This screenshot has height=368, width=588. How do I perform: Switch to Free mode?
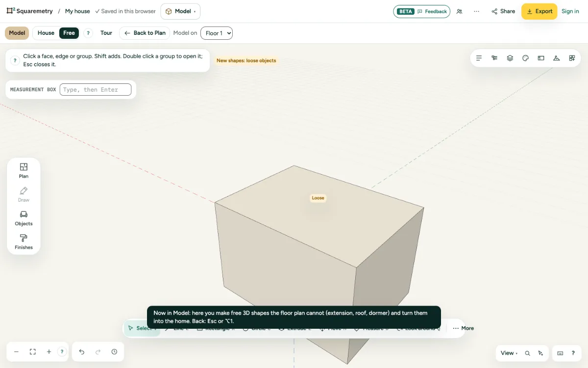[x=69, y=33]
